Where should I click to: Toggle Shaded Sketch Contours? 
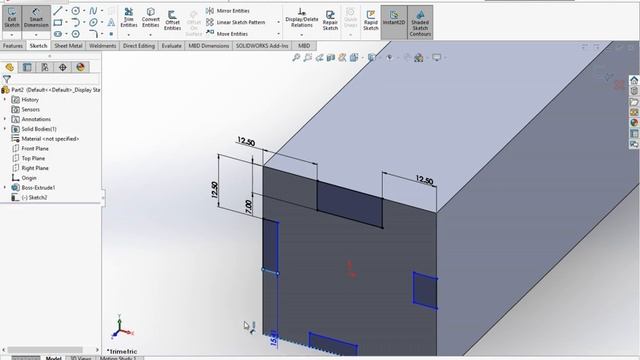pyautogui.click(x=420, y=22)
